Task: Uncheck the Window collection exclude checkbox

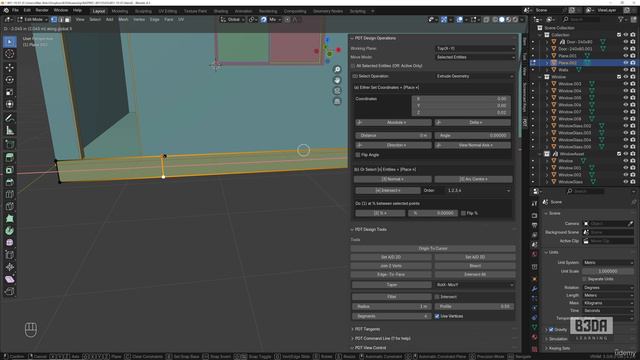Action: click(619, 77)
